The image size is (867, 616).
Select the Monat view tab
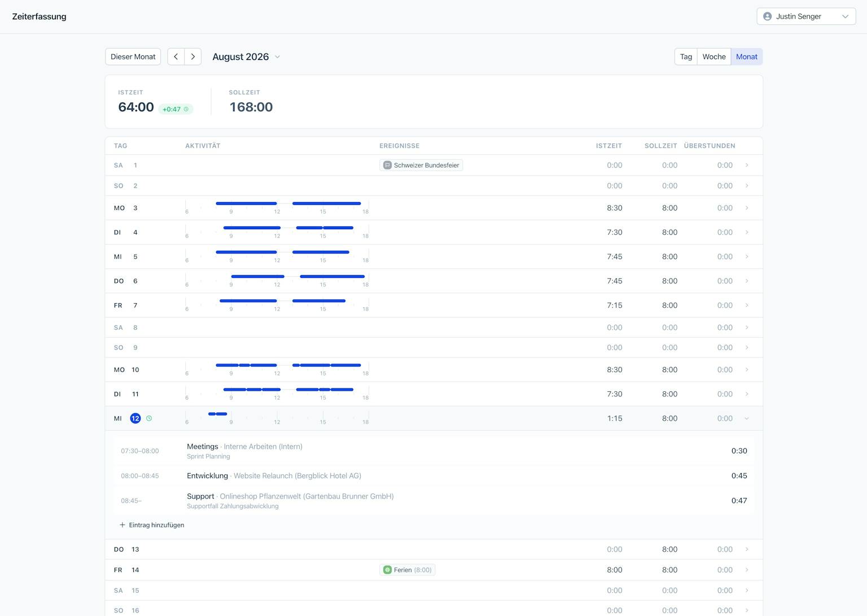click(x=747, y=56)
